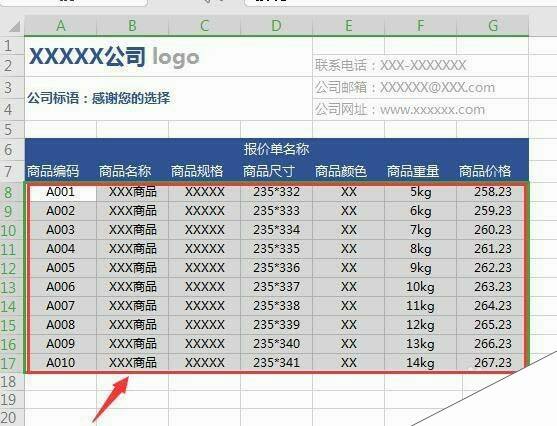Select column E header
Image resolution: width=557 pixels, height=426 pixels.
point(348,26)
